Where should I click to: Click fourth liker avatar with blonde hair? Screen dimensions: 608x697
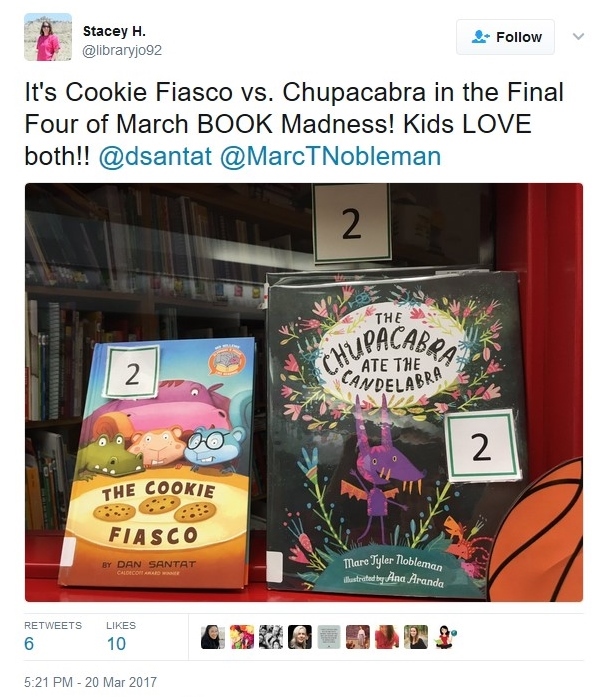click(300, 637)
